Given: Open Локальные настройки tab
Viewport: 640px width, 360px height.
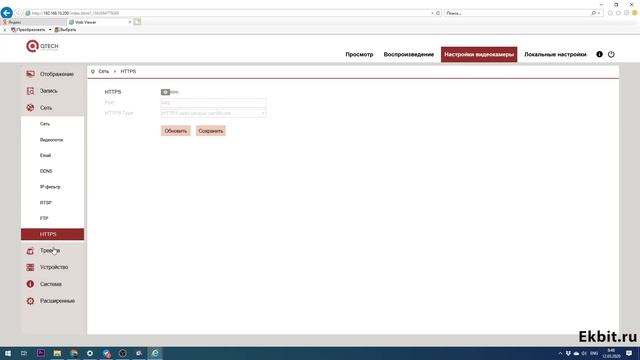Looking at the screenshot, I should pyautogui.click(x=555, y=54).
